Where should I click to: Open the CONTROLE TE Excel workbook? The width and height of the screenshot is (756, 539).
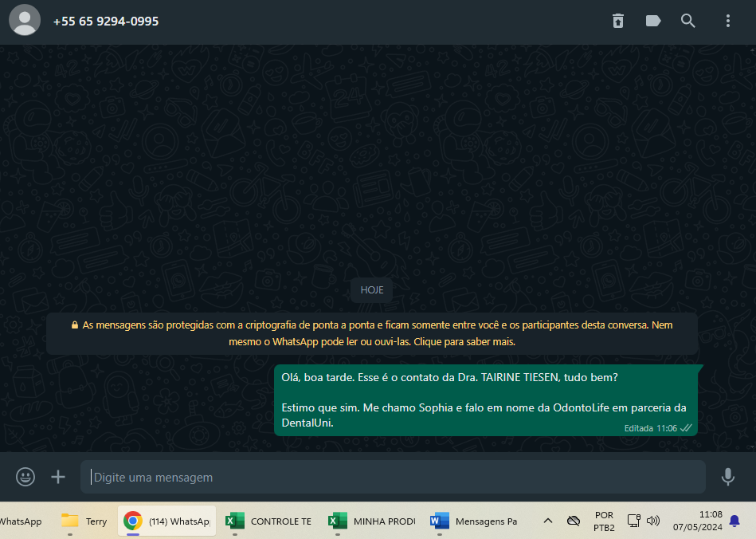click(268, 521)
